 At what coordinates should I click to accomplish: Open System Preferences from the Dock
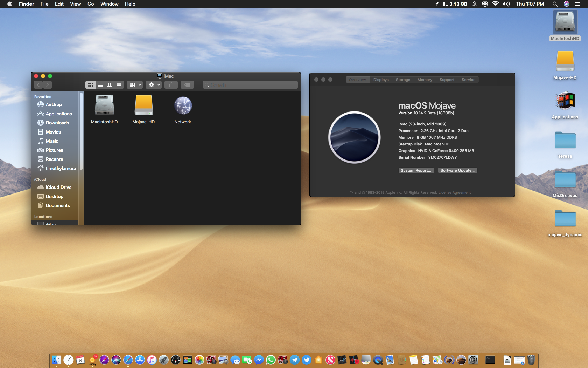pyautogui.click(x=473, y=360)
